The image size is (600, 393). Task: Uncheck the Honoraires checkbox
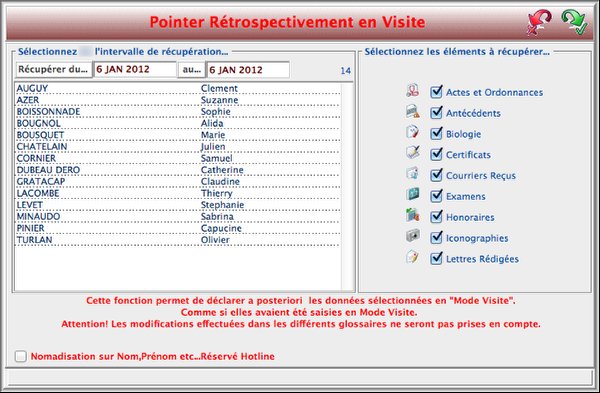436,217
